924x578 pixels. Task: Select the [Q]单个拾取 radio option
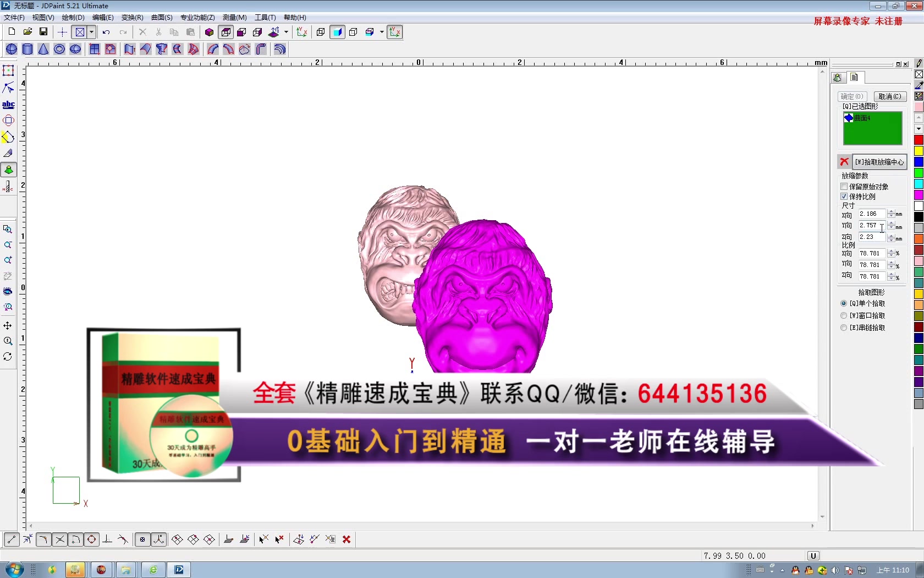tap(844, 303)
